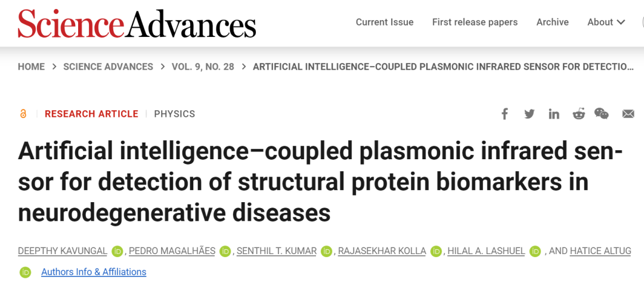
Task: Go to HOME breadcrumb
Action: (x=31, y=67)
